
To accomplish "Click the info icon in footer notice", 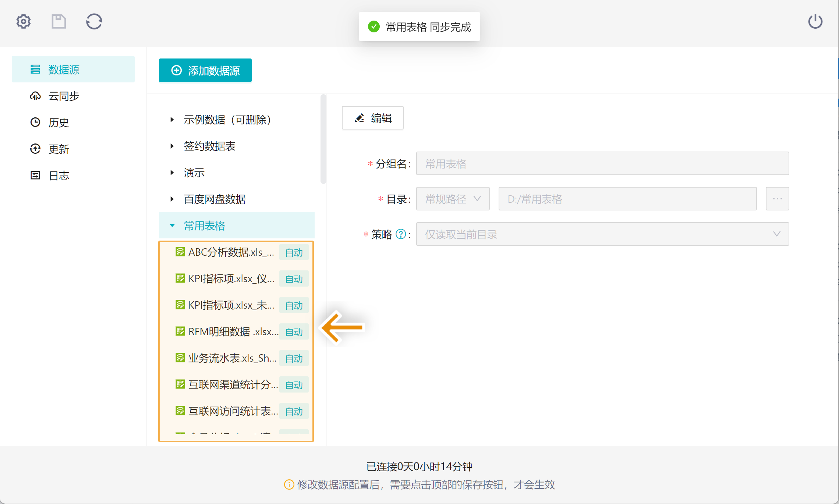I will [x=289, y=485].
